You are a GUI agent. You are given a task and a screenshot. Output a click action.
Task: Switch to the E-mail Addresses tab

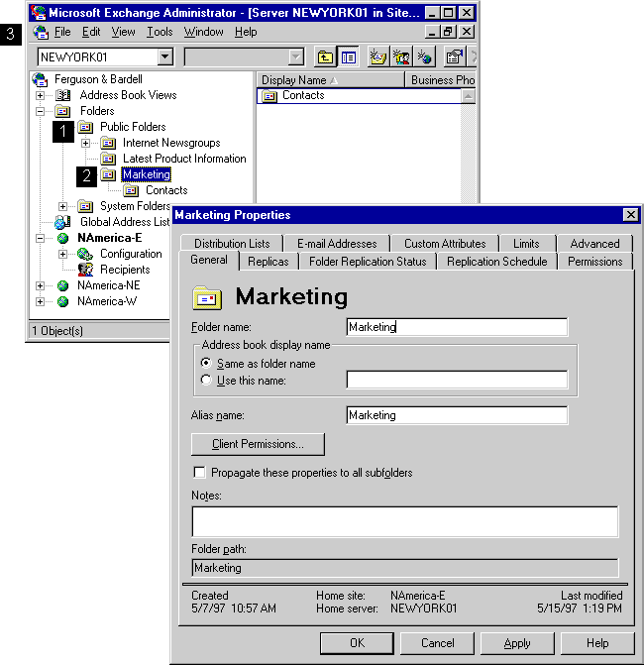pos(337,244)
